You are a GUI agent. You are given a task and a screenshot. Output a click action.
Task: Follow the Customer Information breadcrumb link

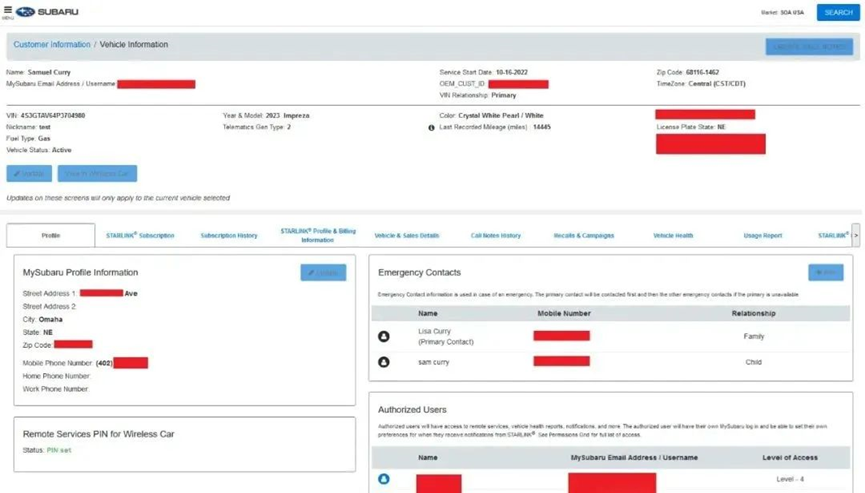coord(52,45)
